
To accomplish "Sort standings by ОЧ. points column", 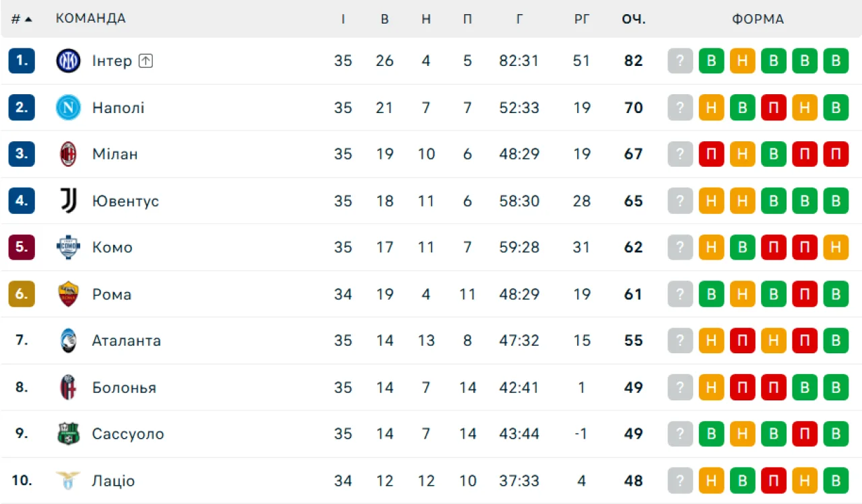I will [x=634, y=20].
